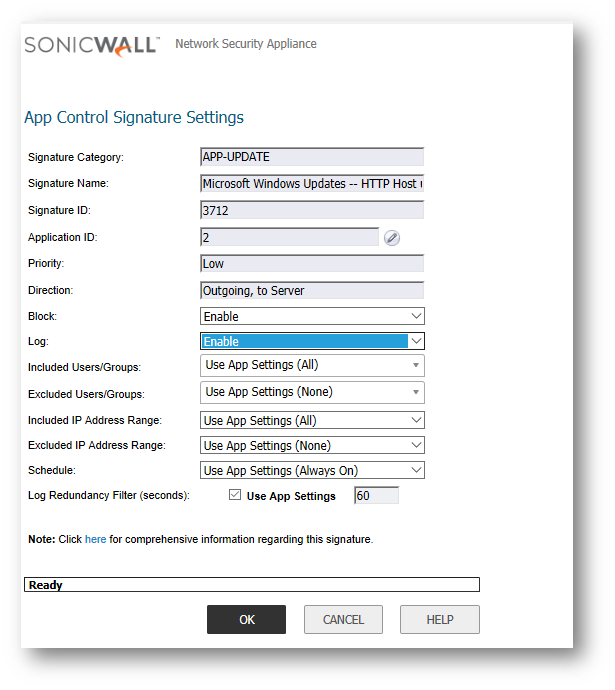Open the Schedule dropdown
Image resolution: width=615 pixels, height=690 pixels.
pos(312,471)
